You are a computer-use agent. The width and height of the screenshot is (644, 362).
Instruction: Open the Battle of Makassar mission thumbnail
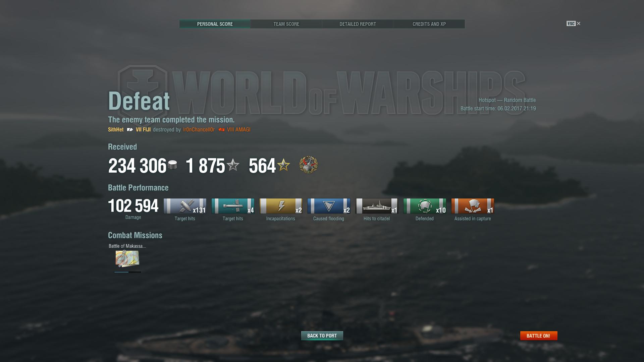coord(127,258)
